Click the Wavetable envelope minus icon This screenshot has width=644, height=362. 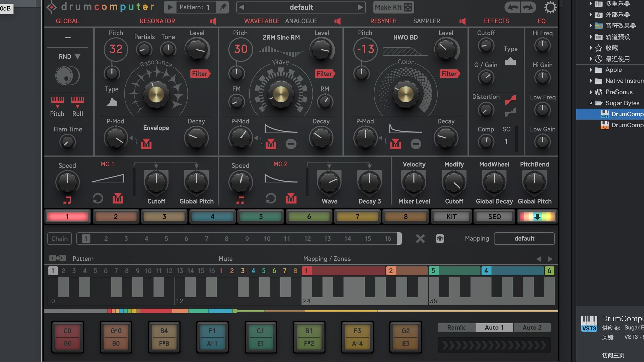(291, 144)
